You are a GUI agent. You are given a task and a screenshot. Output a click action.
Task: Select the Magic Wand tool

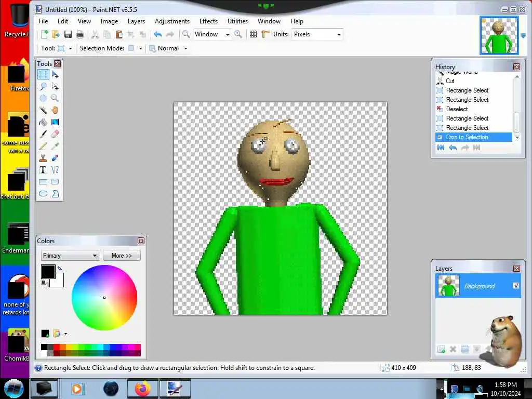point(43,110)
